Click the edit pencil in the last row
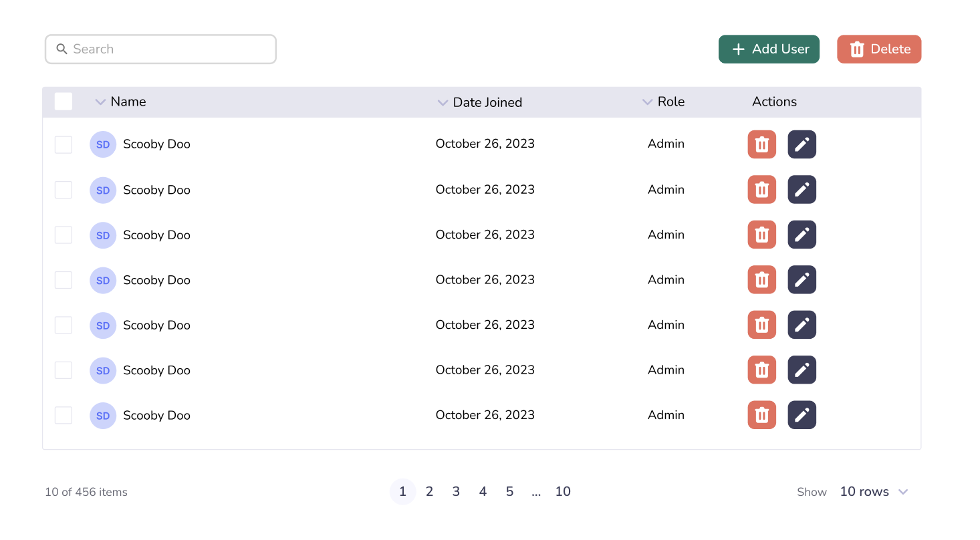Viewport: 980px width, 540px height. (x=802, y=415)
